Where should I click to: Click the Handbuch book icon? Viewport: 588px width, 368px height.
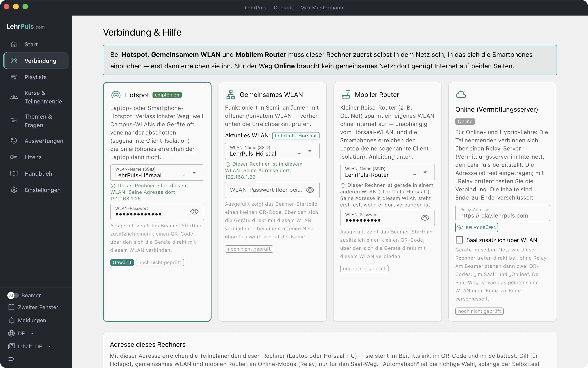point(14,173)
